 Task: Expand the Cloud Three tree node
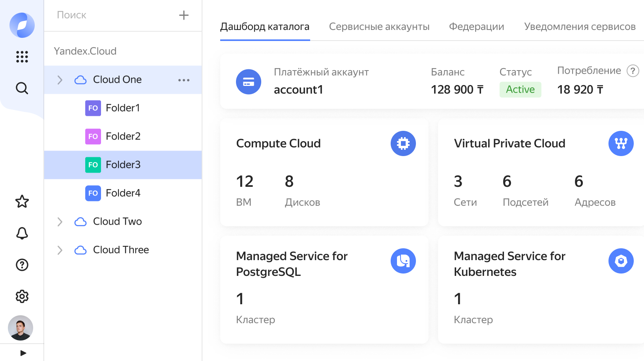[x=60, y=250]
